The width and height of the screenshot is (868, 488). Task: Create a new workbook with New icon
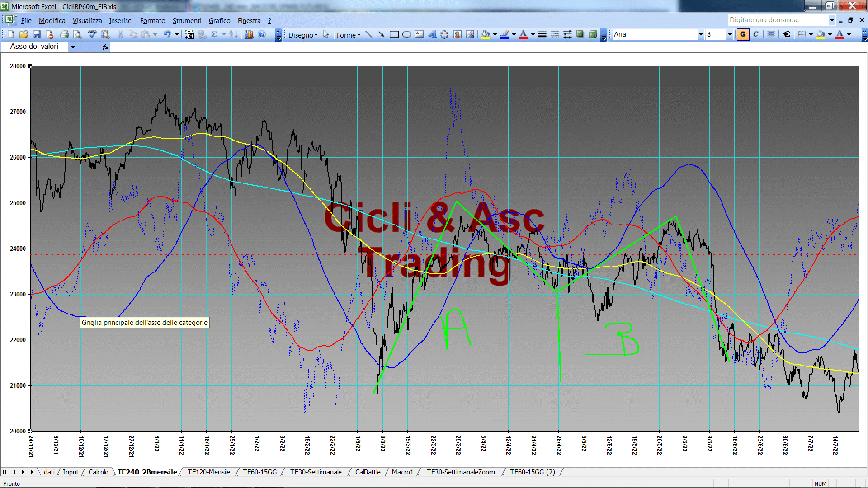click(11, 34)
